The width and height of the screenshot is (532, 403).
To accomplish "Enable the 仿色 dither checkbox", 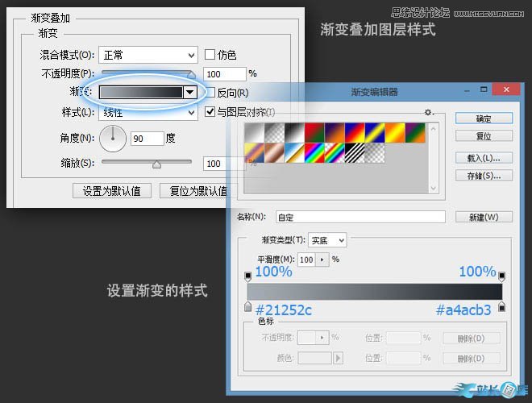I will 210,55.
